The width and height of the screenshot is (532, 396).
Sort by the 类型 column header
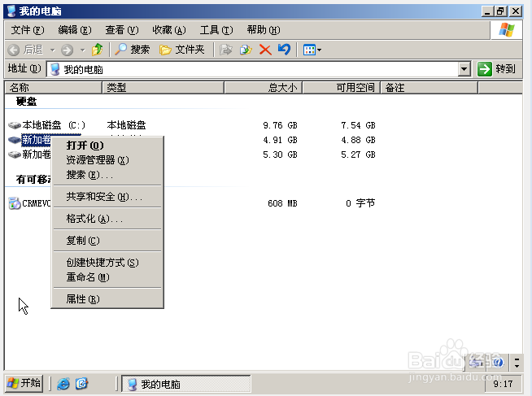point(163,88)
